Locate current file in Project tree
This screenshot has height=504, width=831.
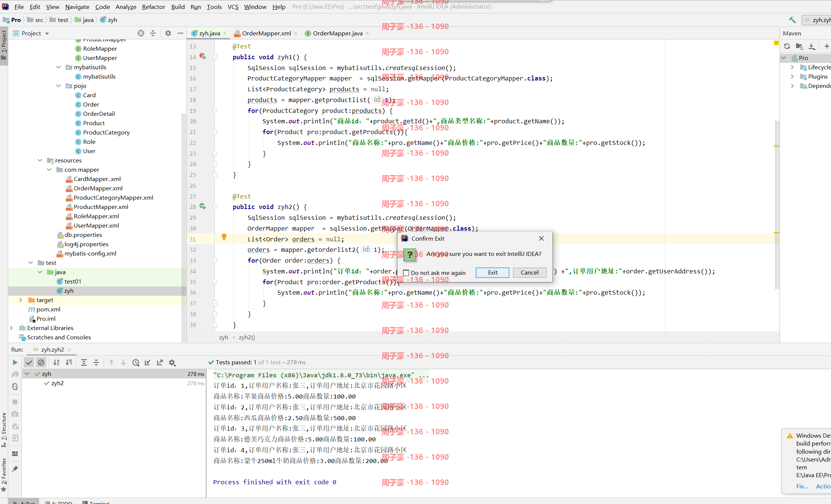[141, 33]
